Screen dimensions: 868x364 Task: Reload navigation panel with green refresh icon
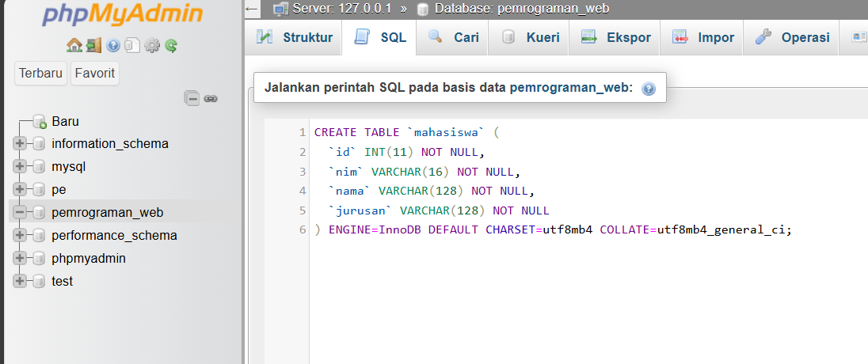coord(170,45)
